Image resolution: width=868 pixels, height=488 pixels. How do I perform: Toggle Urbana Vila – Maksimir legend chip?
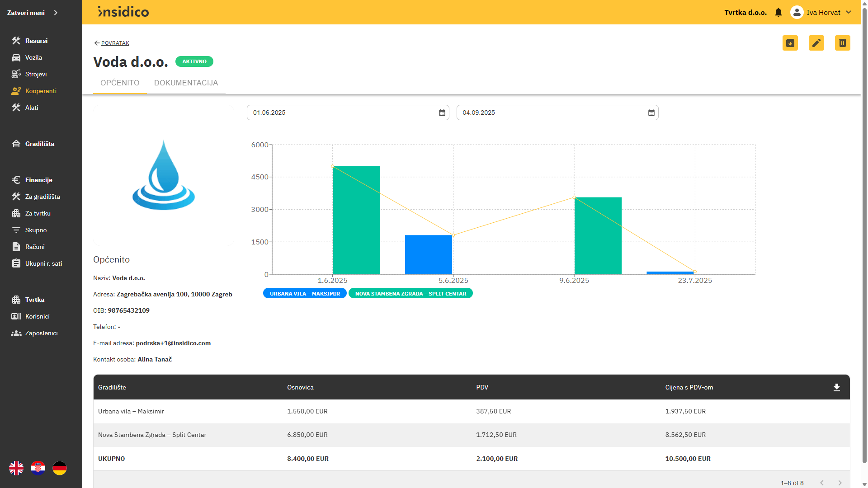tap(305, 294)
